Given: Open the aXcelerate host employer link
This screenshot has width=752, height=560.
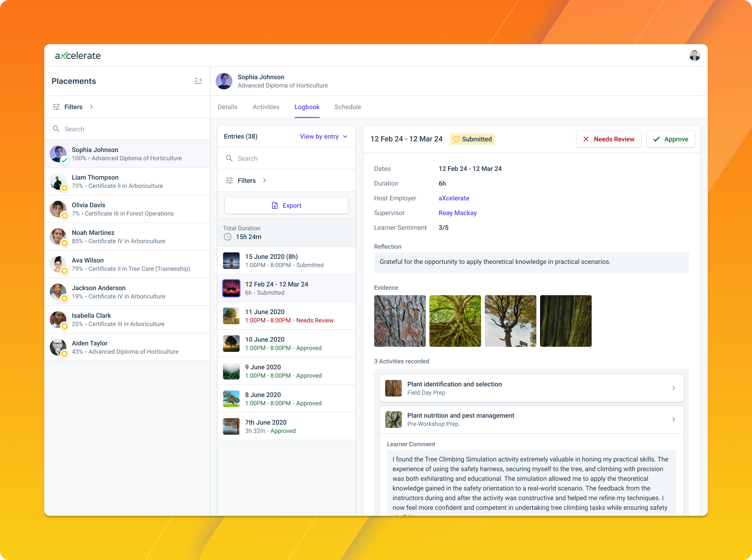Looking at the screenshot, I should point(453,198).
